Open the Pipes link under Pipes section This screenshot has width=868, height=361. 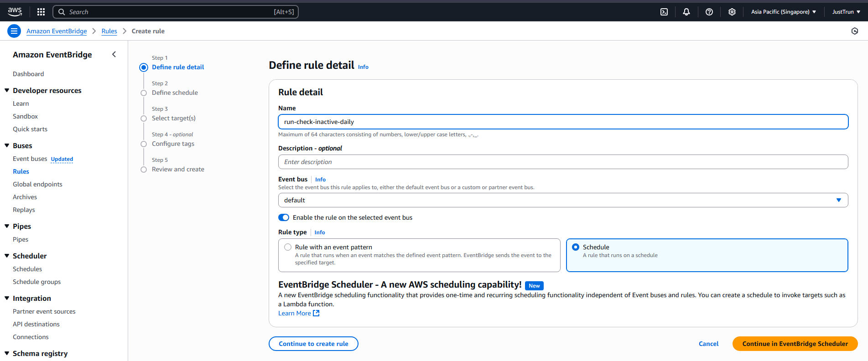tap(21, 239)
